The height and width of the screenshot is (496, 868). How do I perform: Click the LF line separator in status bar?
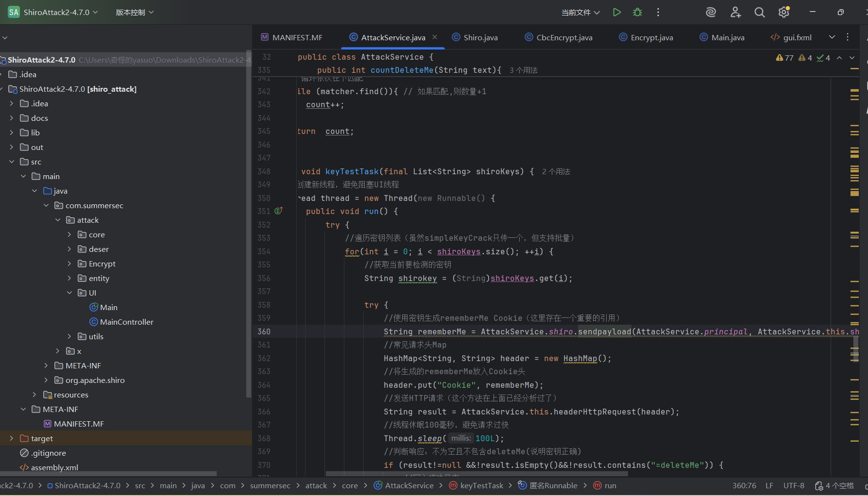click(x=769, y=486)
